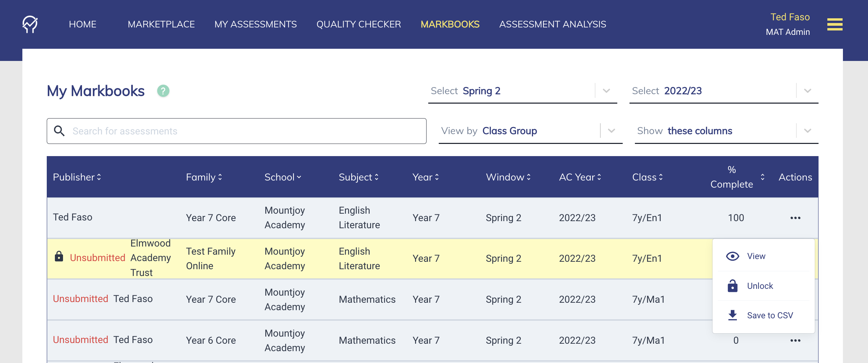The image size is (868, 363).
Task: Click the Publisher column header
Action: tap(74, 177)
